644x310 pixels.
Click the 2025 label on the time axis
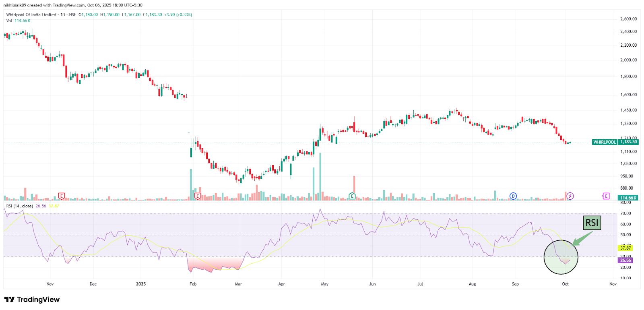[x=141, y=284]
